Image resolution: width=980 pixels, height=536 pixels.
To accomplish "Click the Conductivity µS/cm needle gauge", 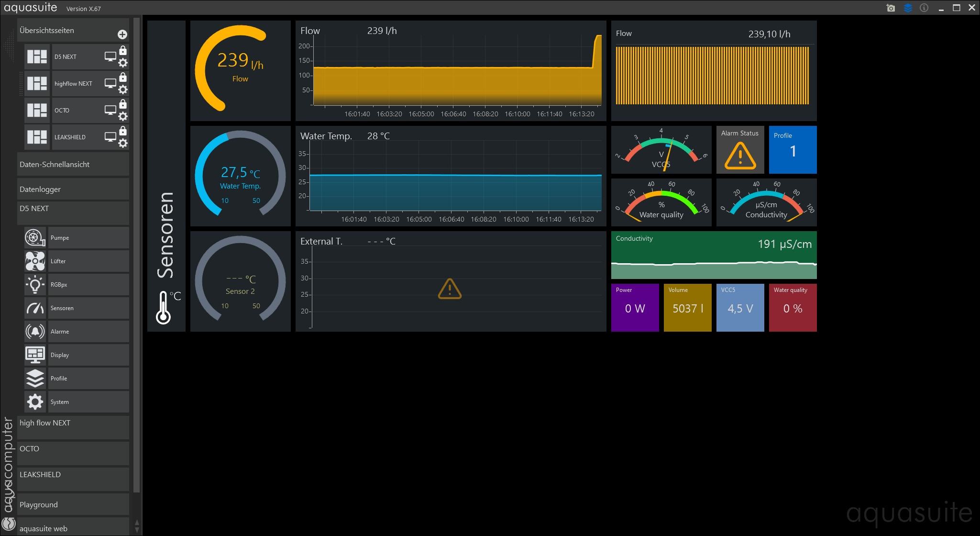I will [766, 202].
